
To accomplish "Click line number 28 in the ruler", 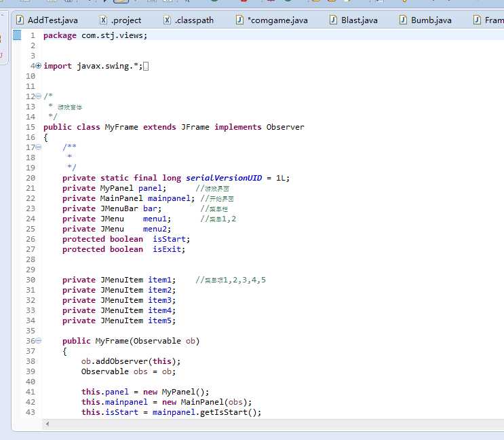I will tap(31, 259).
